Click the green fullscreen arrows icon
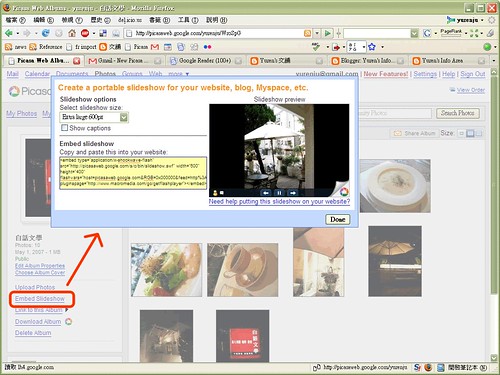The image size is (500, 375). pyautogui.click(x=474, y=33)
